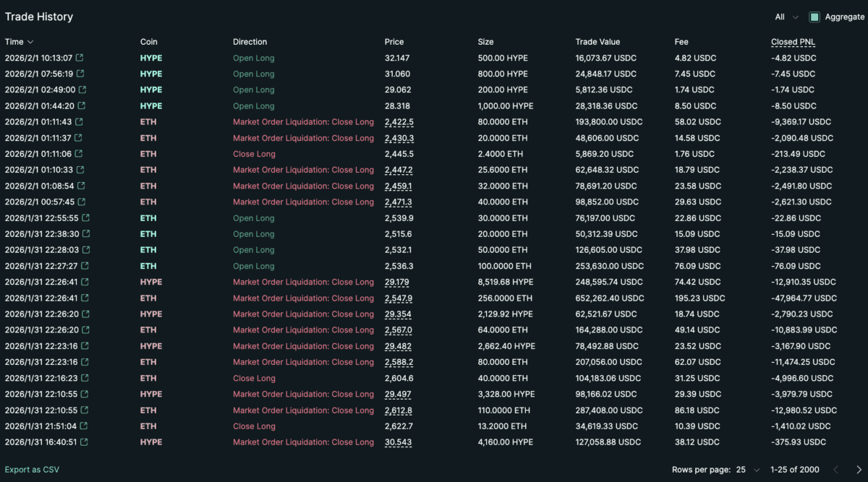Click the underlined liquidation price 2,422.5
Viewport: 868px width, 482px height.
tap(399, 122)
